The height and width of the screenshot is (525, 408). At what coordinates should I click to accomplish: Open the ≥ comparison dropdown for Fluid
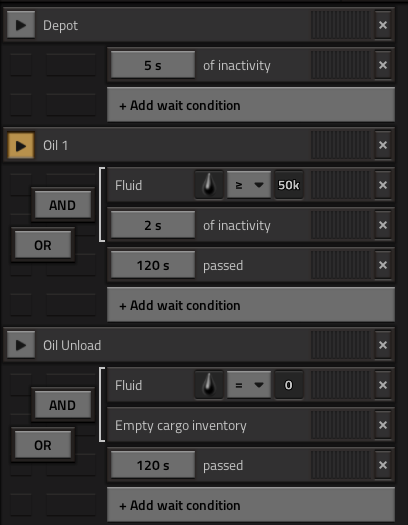point(249,185)
